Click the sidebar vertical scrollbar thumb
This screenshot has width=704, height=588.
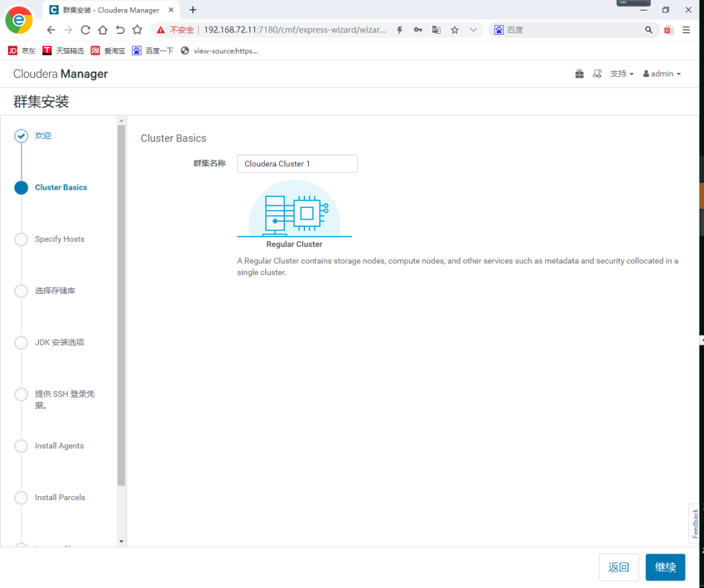pyautogui.click(x=121, y=305)
